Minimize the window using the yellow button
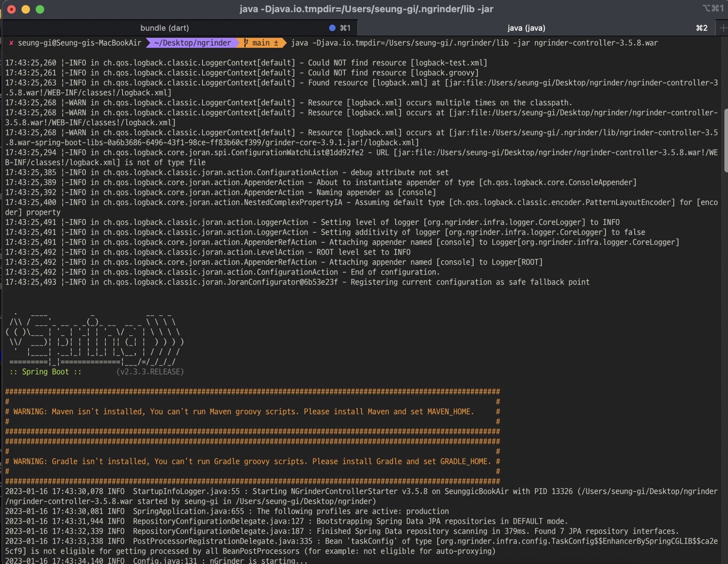Screen dimensions: 728x564 coord(26,9)
